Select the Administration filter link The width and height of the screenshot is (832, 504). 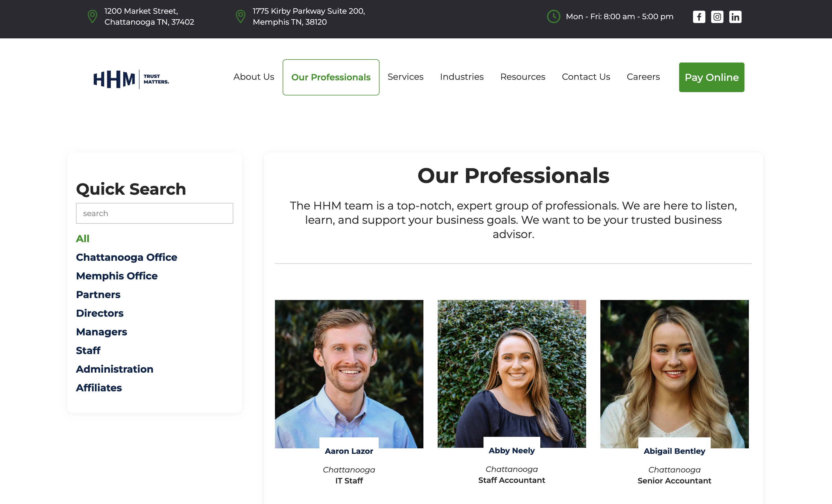tap(114, 369)
